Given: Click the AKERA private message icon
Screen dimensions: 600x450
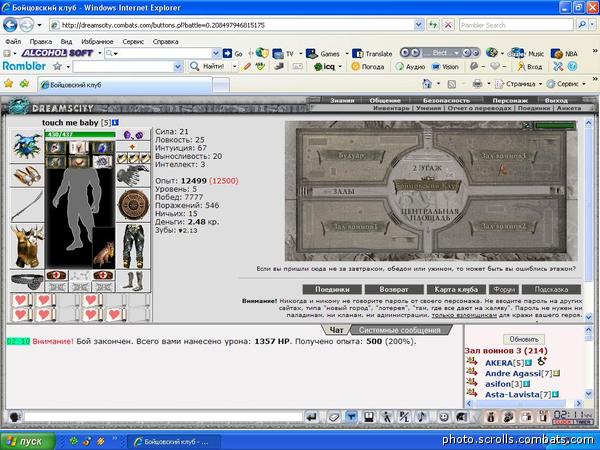Looking at the screenshot, I should tap(472, 362).
